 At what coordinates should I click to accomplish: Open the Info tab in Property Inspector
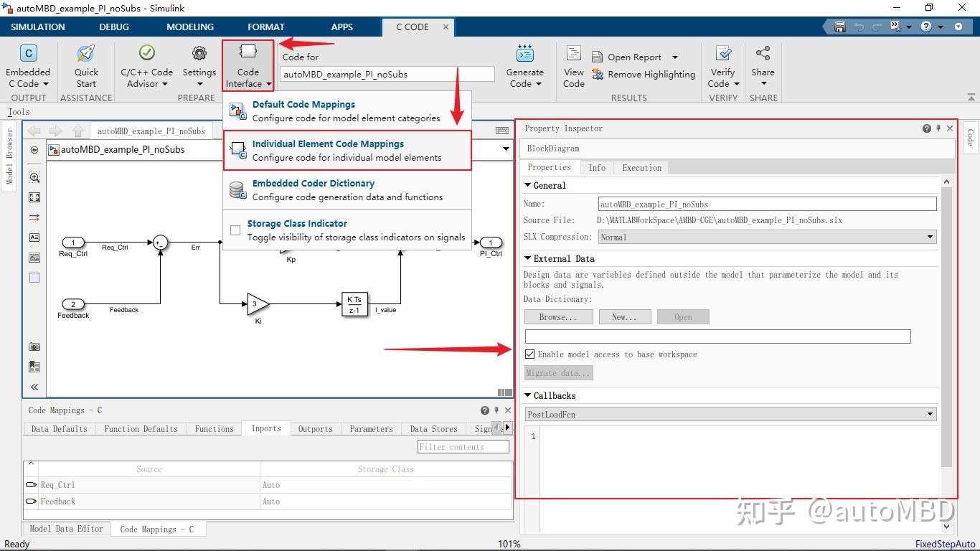597,167
